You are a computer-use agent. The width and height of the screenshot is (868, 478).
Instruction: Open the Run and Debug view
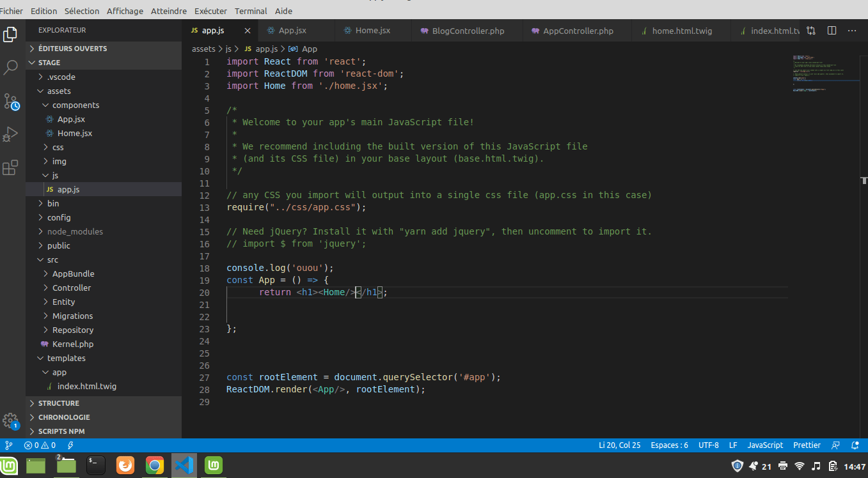pyautogui.click(x=10, y=134)
